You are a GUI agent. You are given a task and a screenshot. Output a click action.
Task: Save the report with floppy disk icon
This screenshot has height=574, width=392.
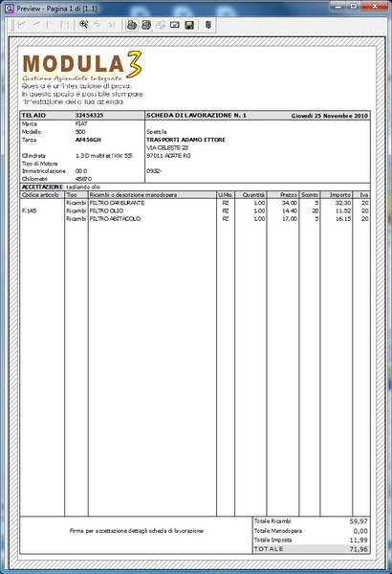189,25
